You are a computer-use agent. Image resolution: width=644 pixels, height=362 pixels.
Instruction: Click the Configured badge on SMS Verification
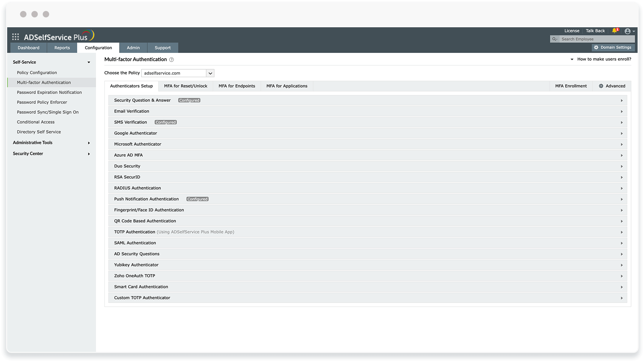pos(166,122)
